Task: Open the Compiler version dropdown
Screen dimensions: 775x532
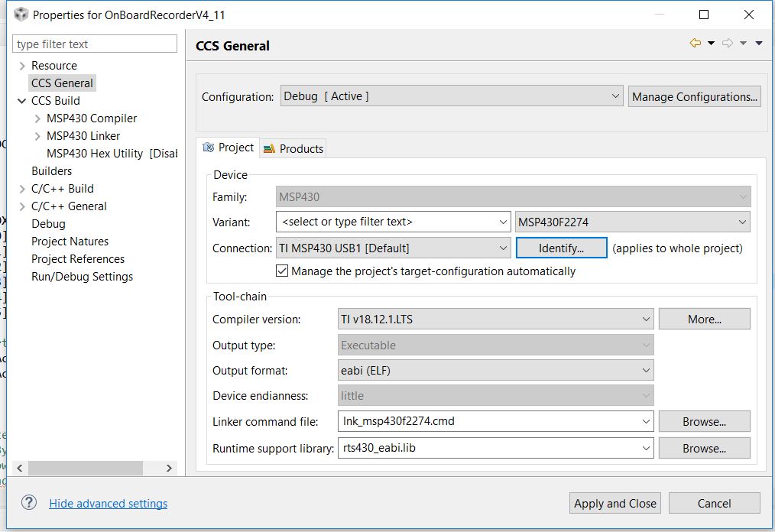Action: 496,319
